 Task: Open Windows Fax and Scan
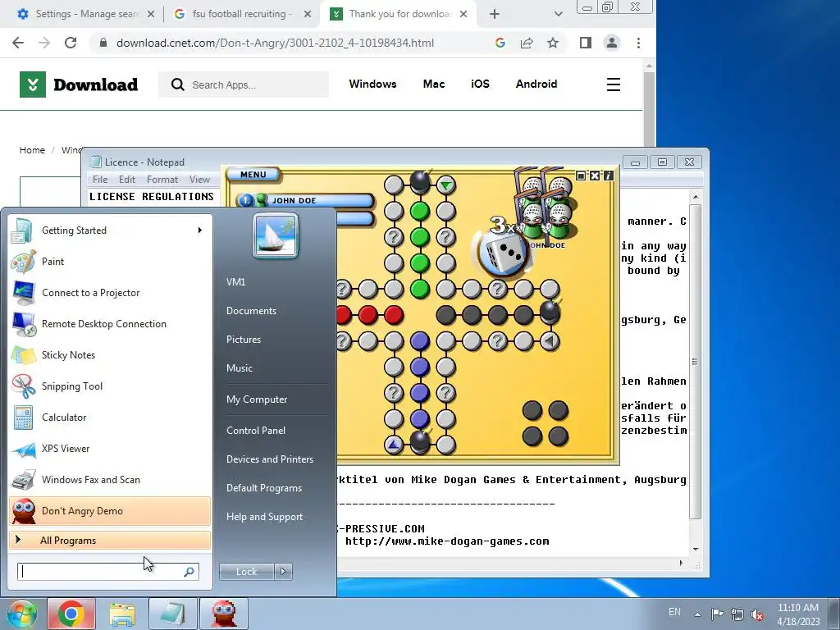[109, 479]
